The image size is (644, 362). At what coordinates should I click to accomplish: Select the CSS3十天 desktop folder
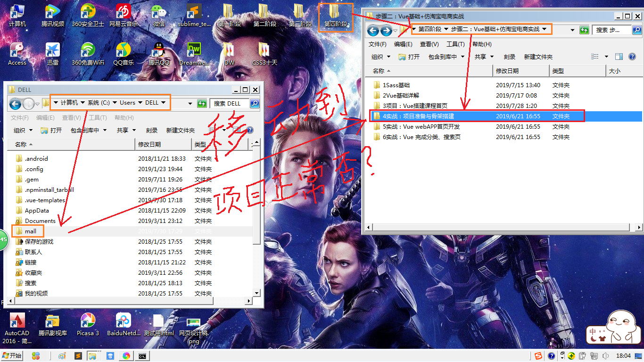click(265, 54)
